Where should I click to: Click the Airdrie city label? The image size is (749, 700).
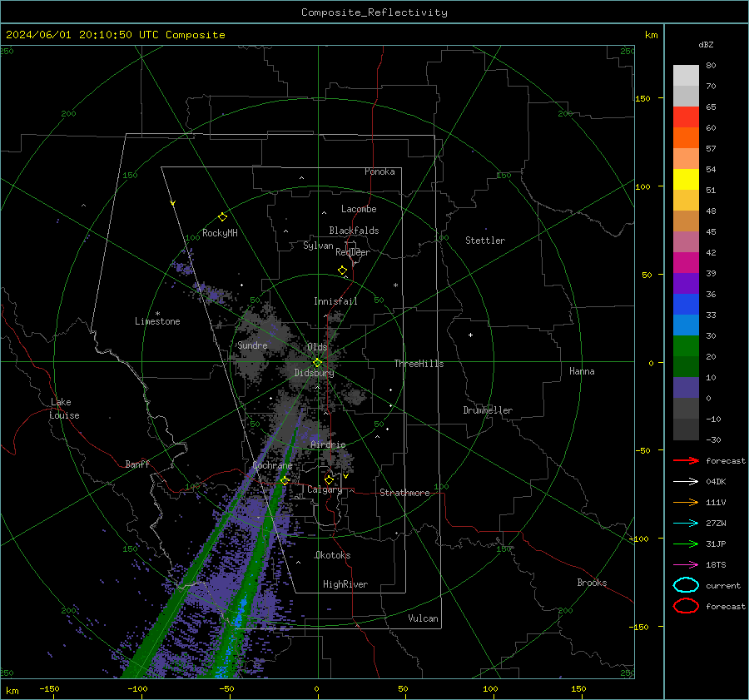[x=328, y=444]
